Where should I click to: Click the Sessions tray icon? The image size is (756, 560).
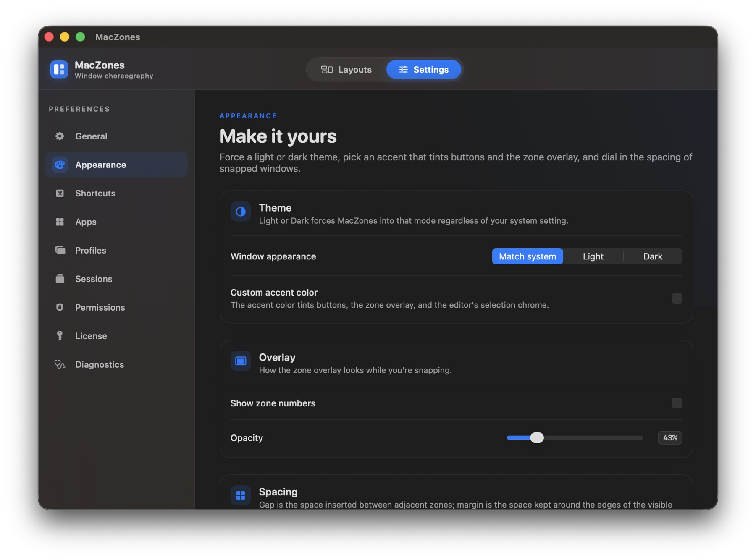60,279
